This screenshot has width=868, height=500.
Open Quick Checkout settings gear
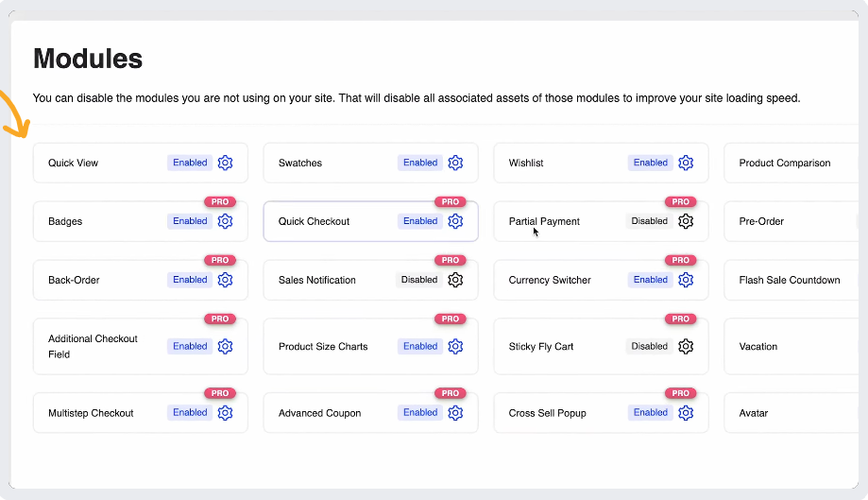point(455,221)
